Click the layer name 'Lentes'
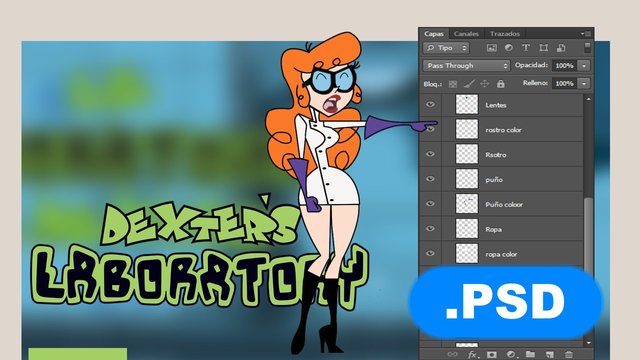The image size is (640, 360). (496, 105)
